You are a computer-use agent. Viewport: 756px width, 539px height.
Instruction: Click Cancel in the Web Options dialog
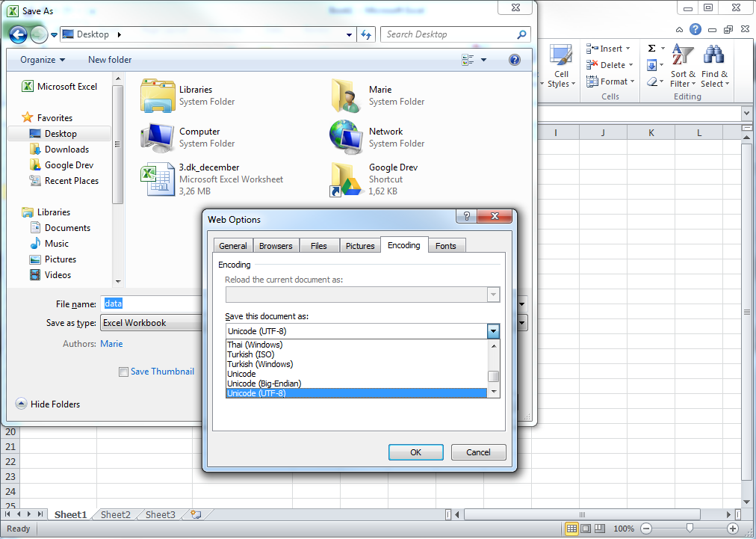478,452
